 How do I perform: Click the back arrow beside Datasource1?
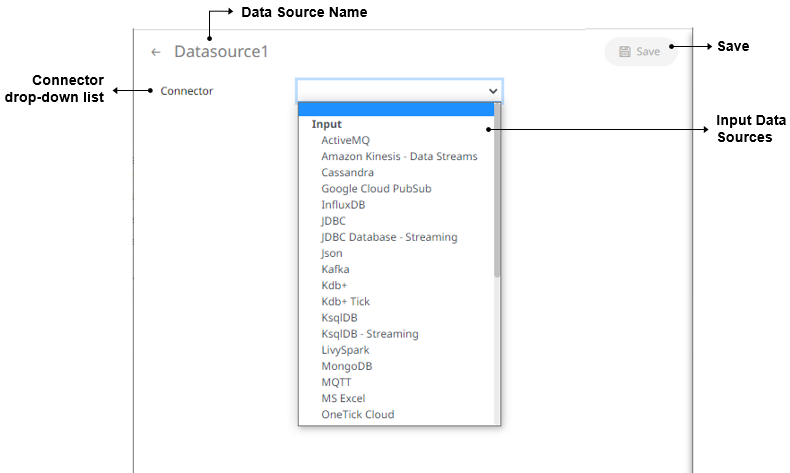click(x=156, y=52)
